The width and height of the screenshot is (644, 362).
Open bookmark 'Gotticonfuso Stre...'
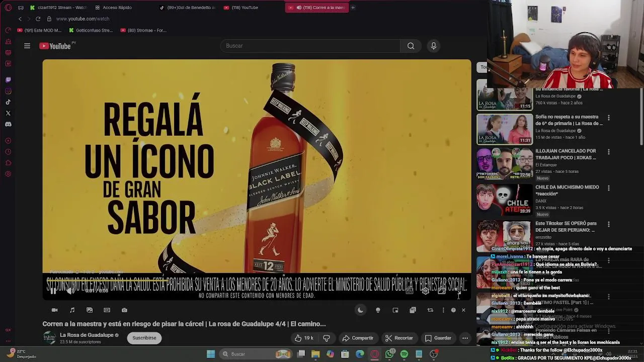pyautogui.click(x=91, y=30)
